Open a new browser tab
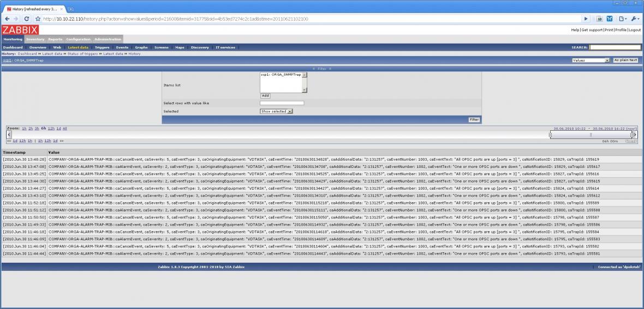This screenshot has height=309, width=644. click(x=70, y=9)
